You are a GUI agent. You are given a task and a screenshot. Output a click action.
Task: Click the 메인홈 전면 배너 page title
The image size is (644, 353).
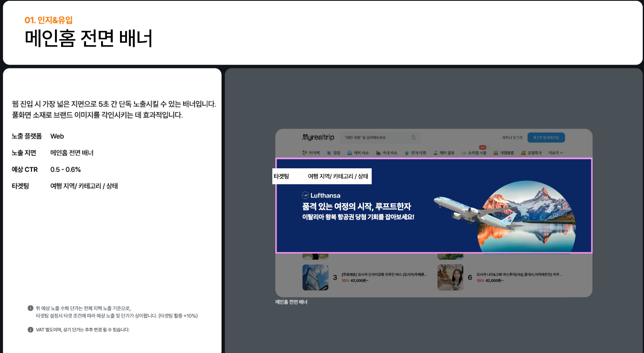click(89, 38)
